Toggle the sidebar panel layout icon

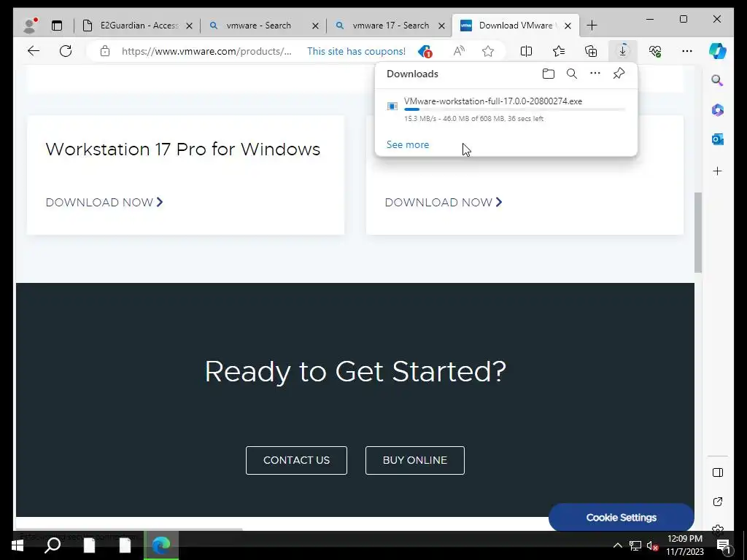click(x=718, y=472)
